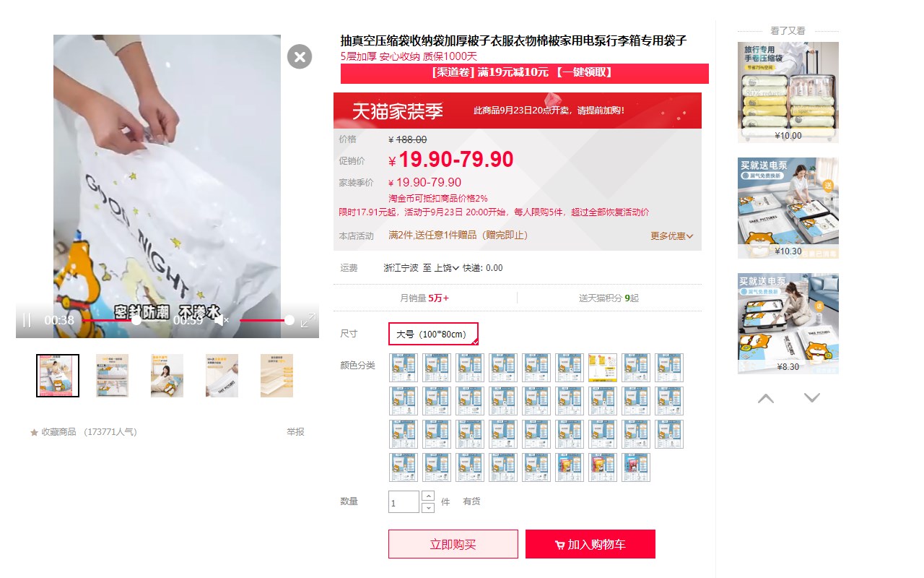Open the ¥10.00 recommended product thumbnail
Image resolution: width=924 pixels, height=578 pixels.
tap(788, 92)
